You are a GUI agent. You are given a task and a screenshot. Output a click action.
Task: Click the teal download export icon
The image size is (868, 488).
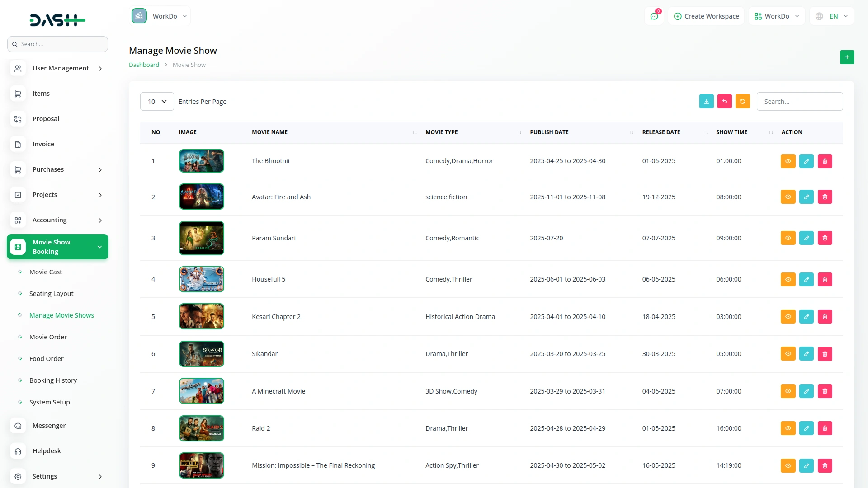pyautogui.click(x=706, y=102)
